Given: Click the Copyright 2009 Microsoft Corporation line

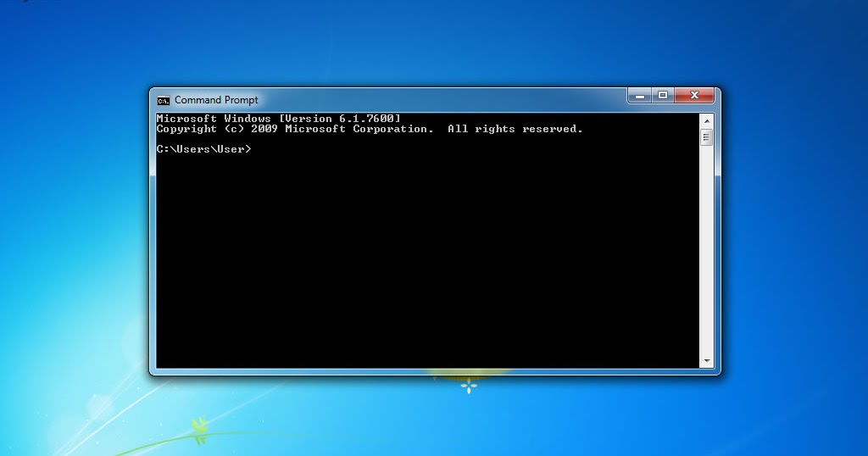Looking at the screenshot, I should [x=370, y=129].
